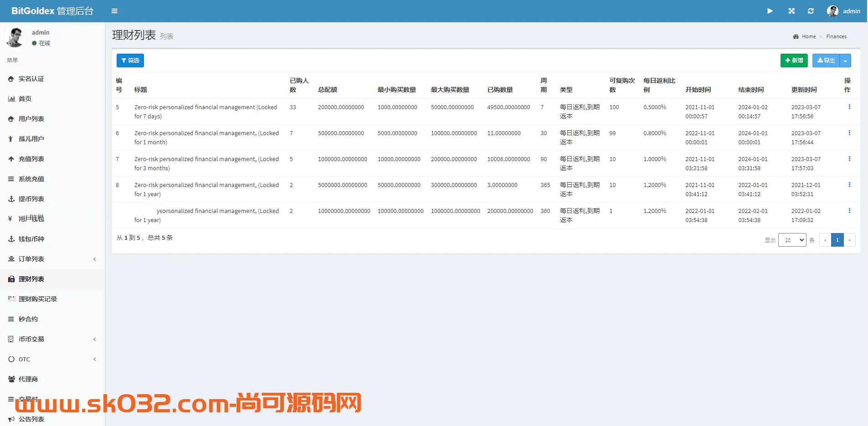The image size is (868, 426).
Task: Click the 'Locked for 3 months' title
Action: [x=206, y=163]
